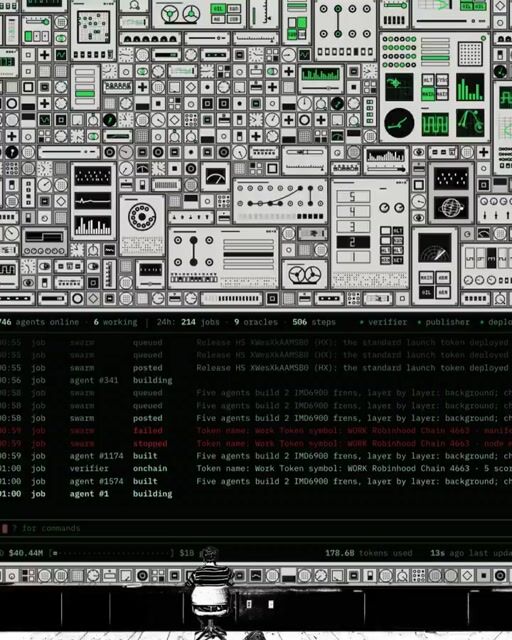Toggle the eye icon under the clock near the globe
This screenshot has height=640, width=512.
coord(419,218)
